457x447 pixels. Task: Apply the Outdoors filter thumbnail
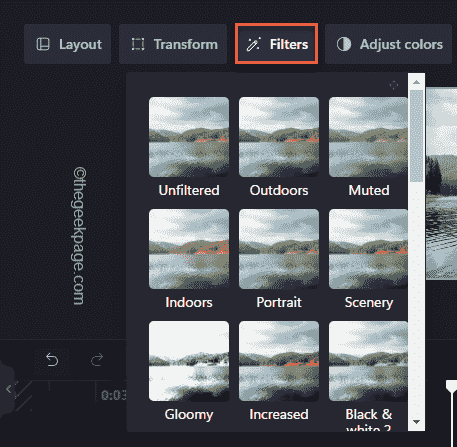(x=279, y=137)
